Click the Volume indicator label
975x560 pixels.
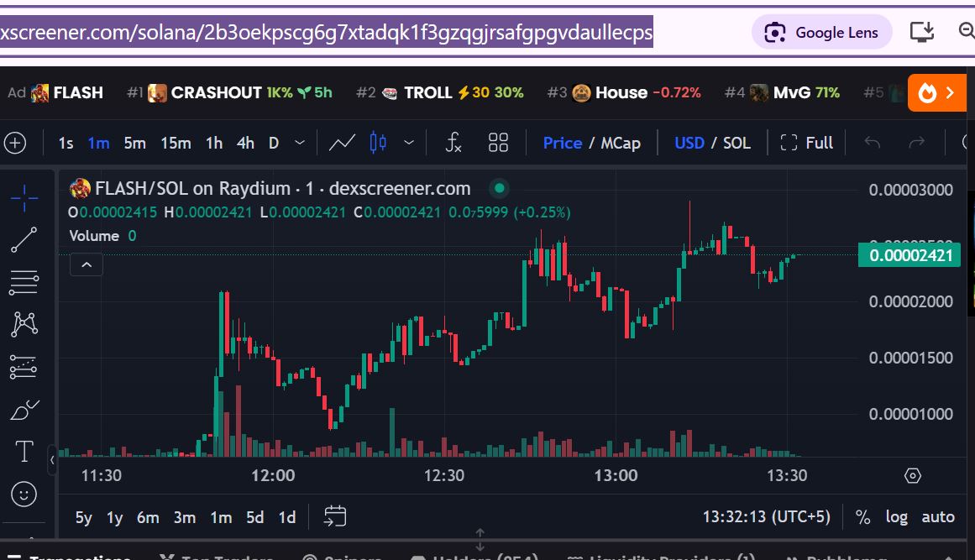pos(94,236)
